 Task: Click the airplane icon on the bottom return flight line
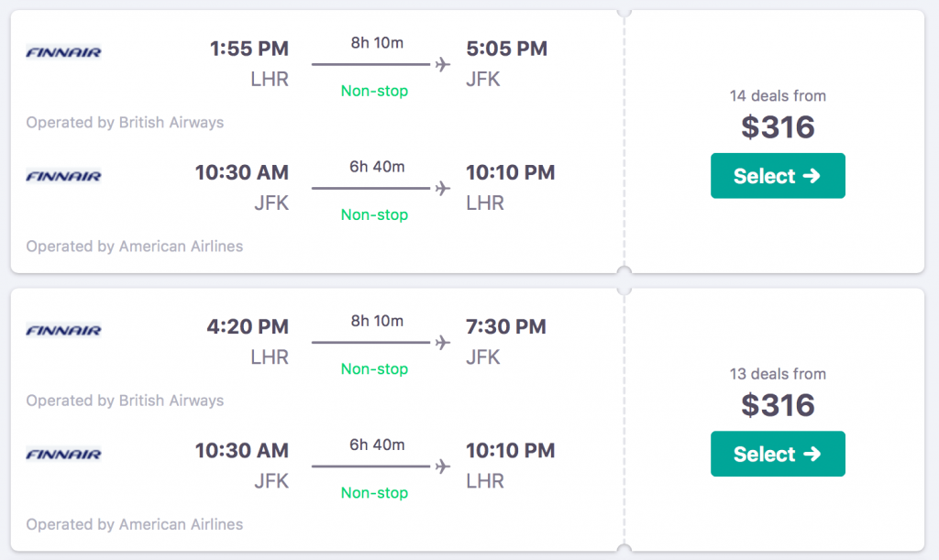click(443, 467)
